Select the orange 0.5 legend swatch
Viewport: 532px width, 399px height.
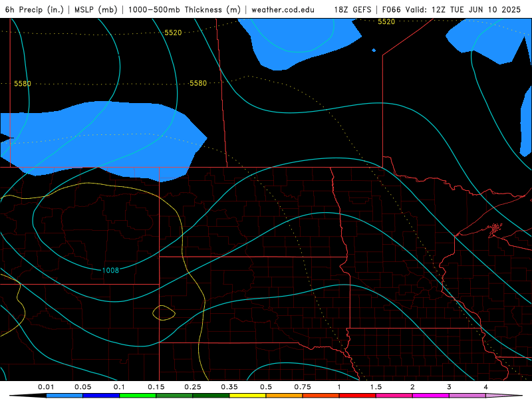285,396
